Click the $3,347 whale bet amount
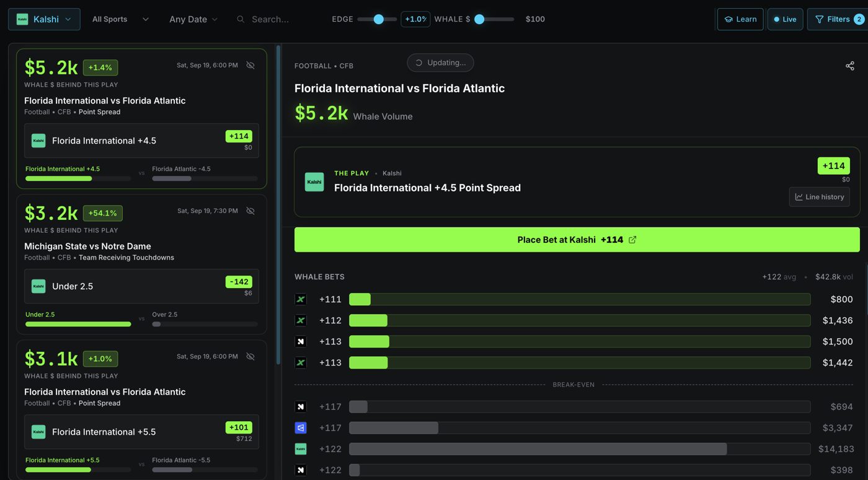This screenshot has width=868, height=480. click(838, 428)
